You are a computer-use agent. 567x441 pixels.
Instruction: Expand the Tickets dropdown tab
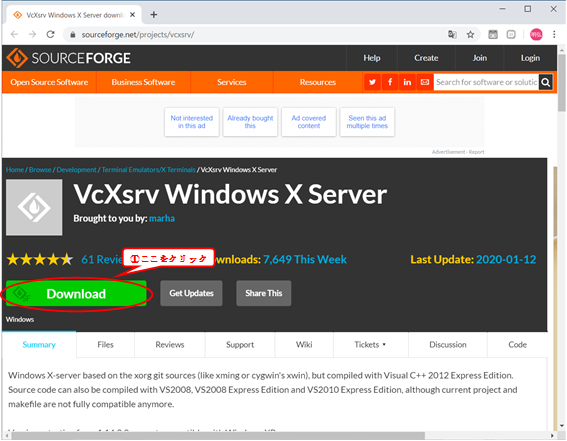[x=371, y=344]
